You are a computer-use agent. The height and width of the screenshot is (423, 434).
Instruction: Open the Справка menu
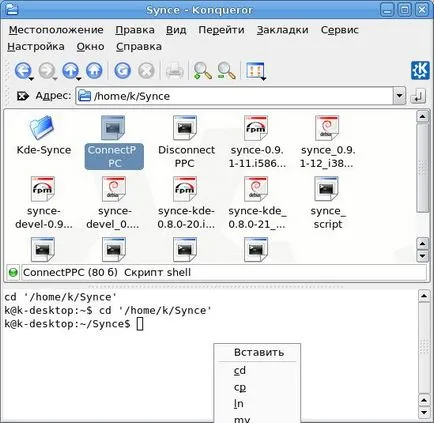[139, 47]
